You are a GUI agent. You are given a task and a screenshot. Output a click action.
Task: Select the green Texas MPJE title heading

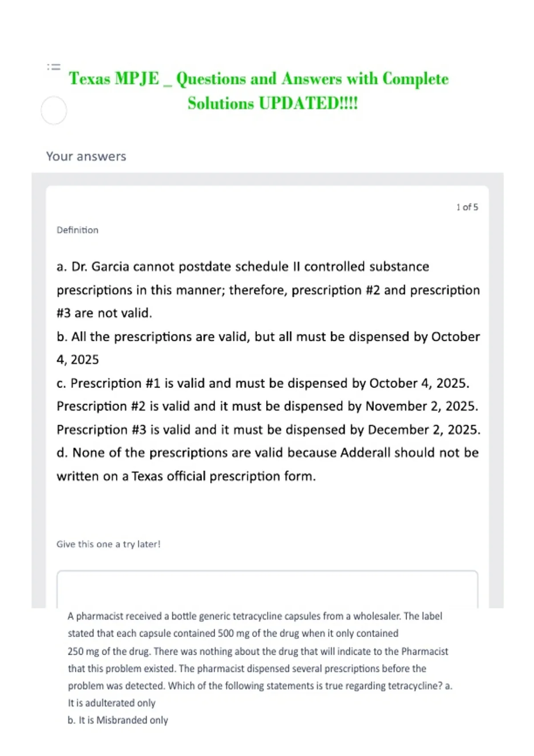click(259, 91)
